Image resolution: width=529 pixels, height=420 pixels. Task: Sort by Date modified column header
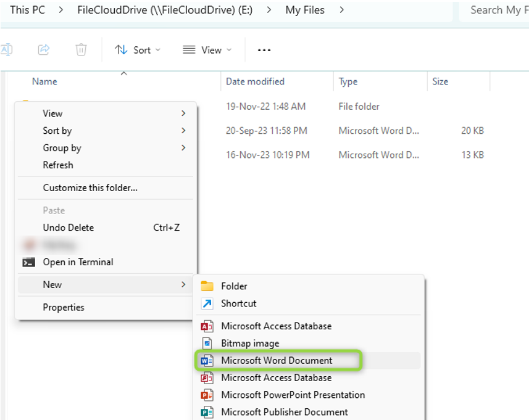(x=255, y=81)
